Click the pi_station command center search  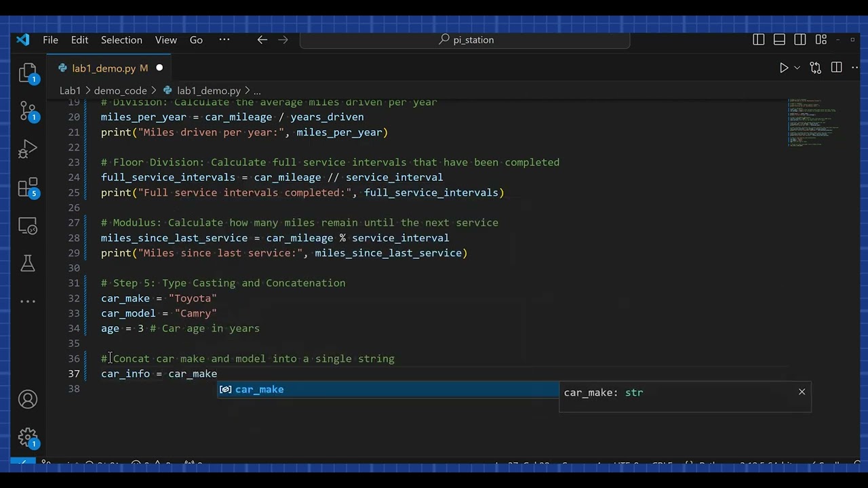pos(465,40)
